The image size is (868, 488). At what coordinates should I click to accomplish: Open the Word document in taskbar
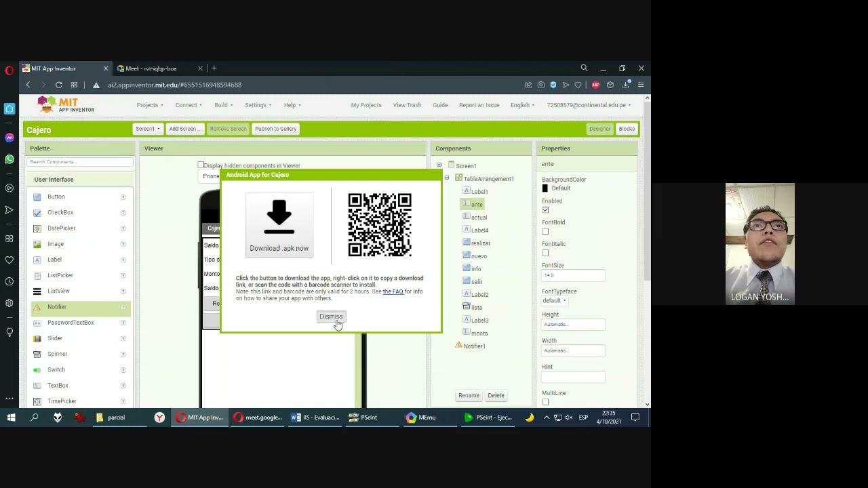coord(316,418)
